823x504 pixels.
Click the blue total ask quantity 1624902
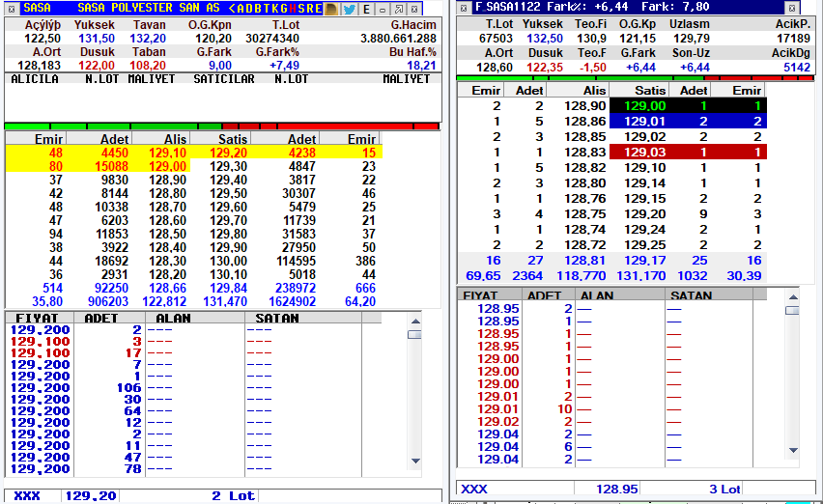click(293, 301)
